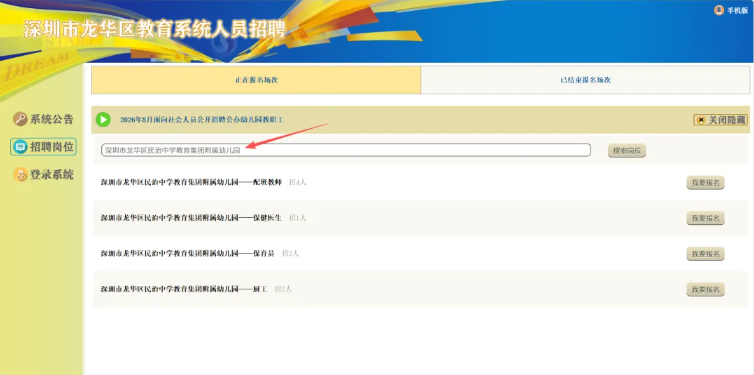Viewport: 754px width, 375px height.
Task: Click the 搜索岗位 button
Action: coord(627,150)
